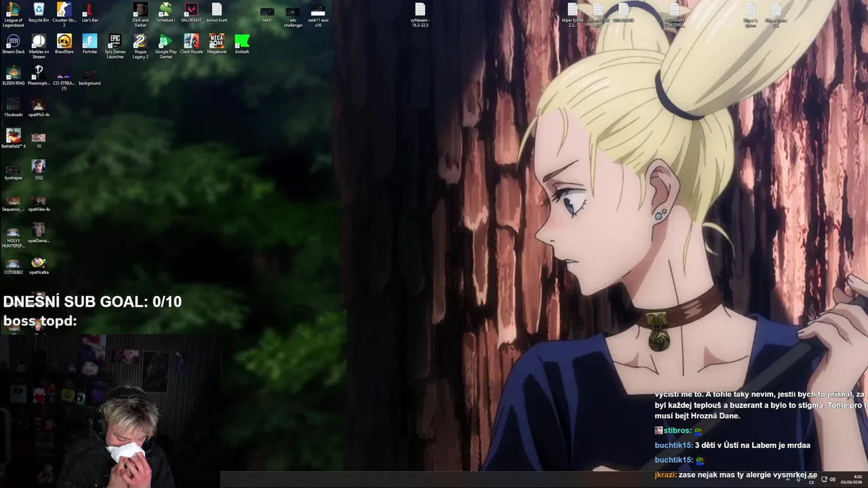Open Google Play Games shortcut
This screenshot has width=868, height=488.
165,46
